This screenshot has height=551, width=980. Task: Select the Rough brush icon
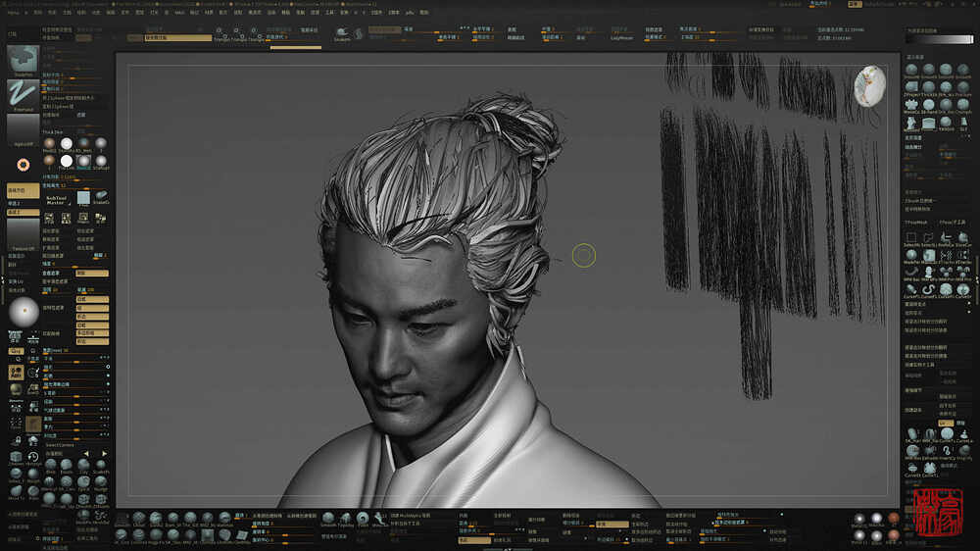[x=33, y=476]
